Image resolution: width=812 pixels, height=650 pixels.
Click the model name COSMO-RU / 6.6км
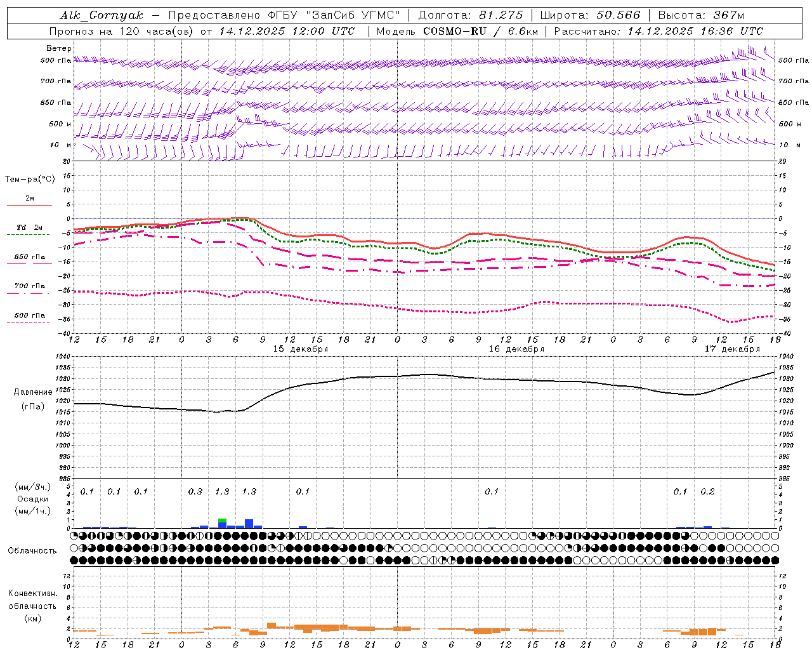(481, 31)
